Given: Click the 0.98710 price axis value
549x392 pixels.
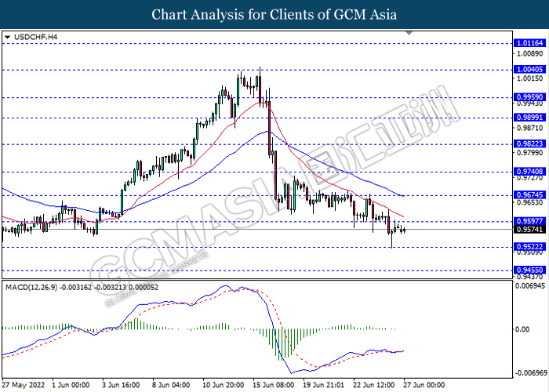Looking at the screenshot, I should (x=530, y=128).
